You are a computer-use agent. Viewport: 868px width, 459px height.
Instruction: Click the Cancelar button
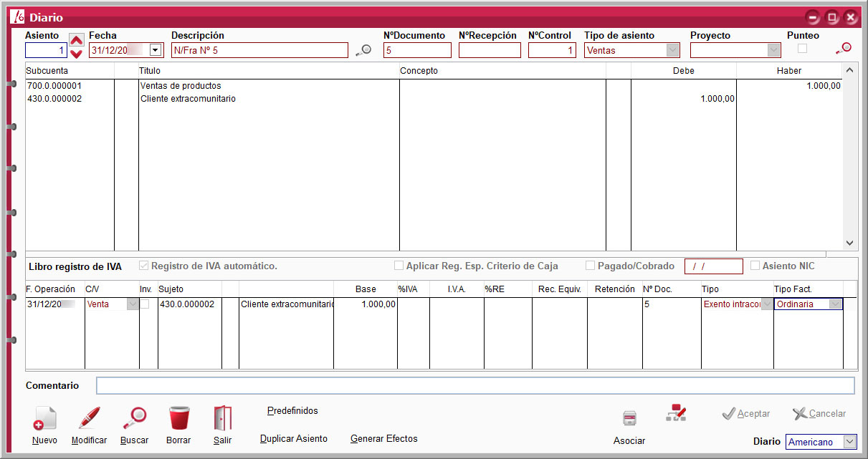tap(819, 414)
